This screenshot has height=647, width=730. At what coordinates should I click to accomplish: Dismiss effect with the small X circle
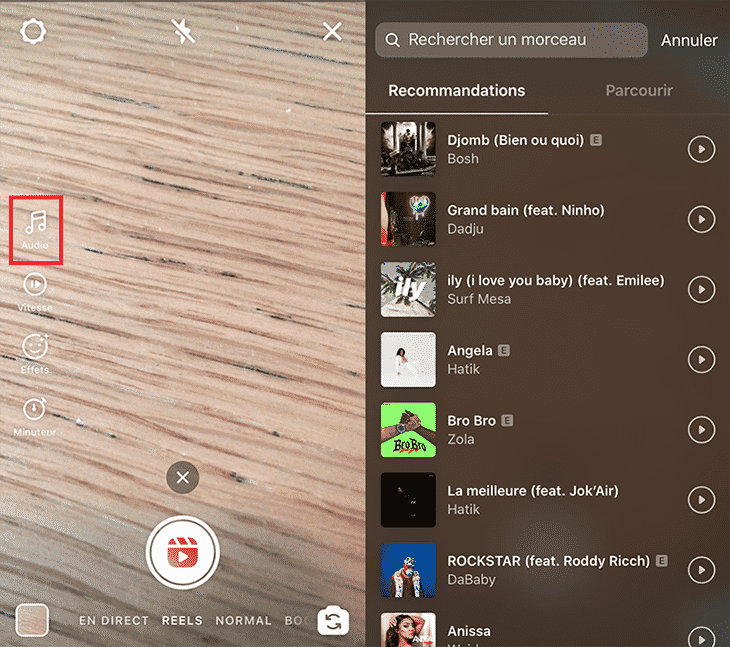click(182, 478)
